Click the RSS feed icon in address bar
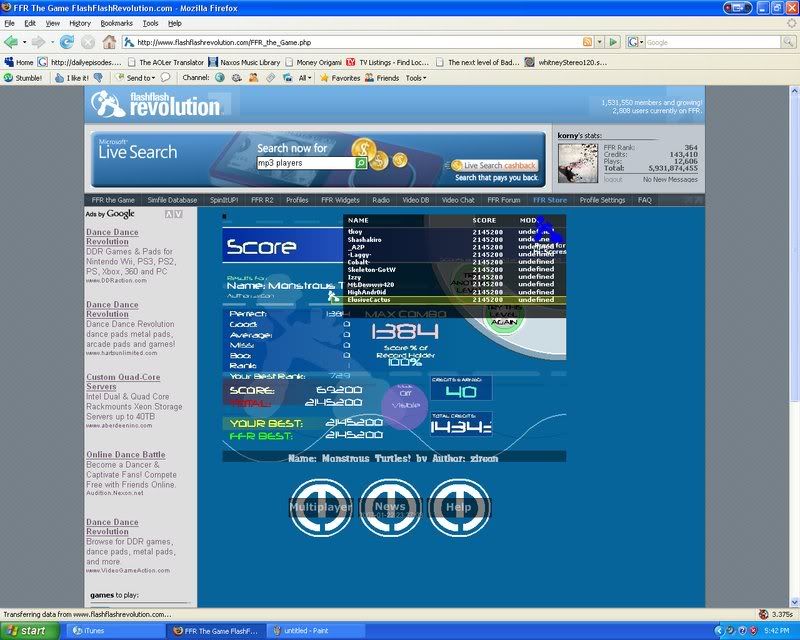 click(x=587, y=42)
